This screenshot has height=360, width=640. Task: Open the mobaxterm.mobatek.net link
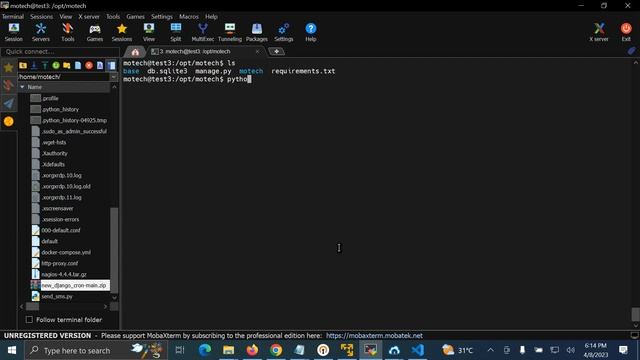point(374,336)
